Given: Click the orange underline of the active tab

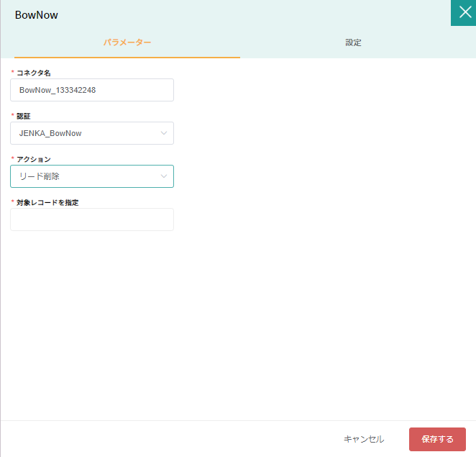Looking at the screenshot, I should click(x=127, y=57).
